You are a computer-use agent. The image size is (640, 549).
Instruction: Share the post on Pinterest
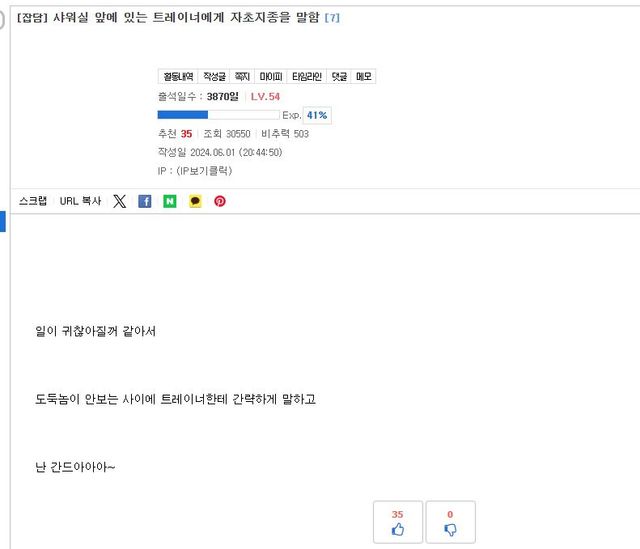(220, 201)
